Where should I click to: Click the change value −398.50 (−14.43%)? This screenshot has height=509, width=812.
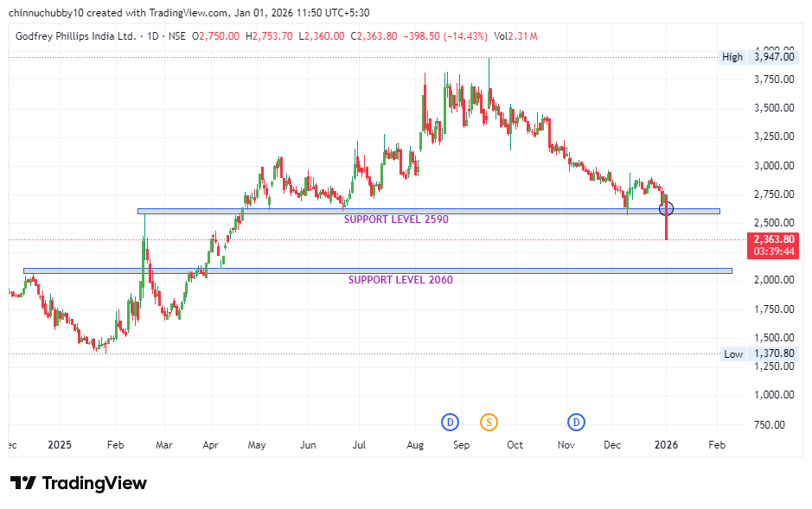click(x=445, y=36)
